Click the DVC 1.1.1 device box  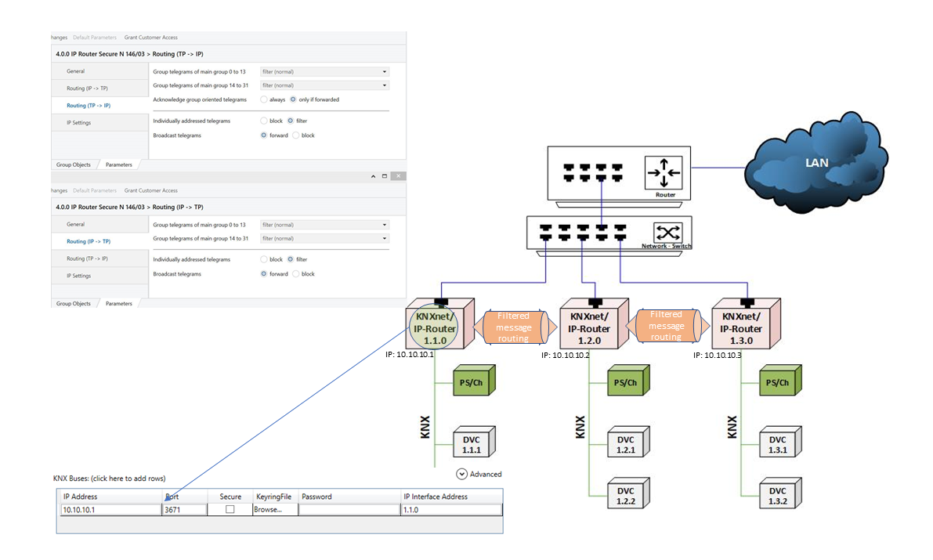(x=472, y=445)
